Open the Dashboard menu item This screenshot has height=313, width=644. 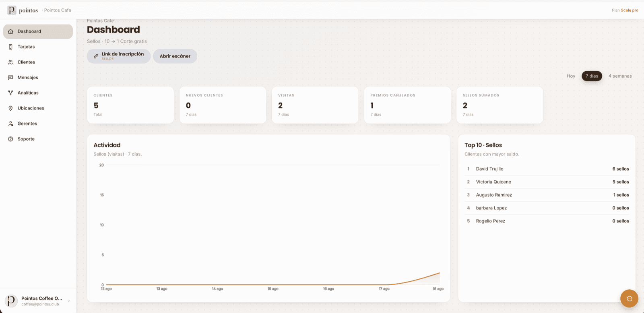pyautogui.click(x=38, y=31)
